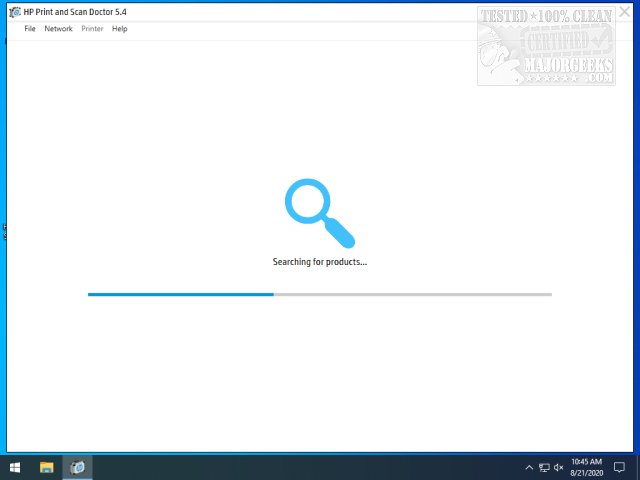The image size is (640, 480).
Task: Click the search progress bar
Action: click(320, 294)
